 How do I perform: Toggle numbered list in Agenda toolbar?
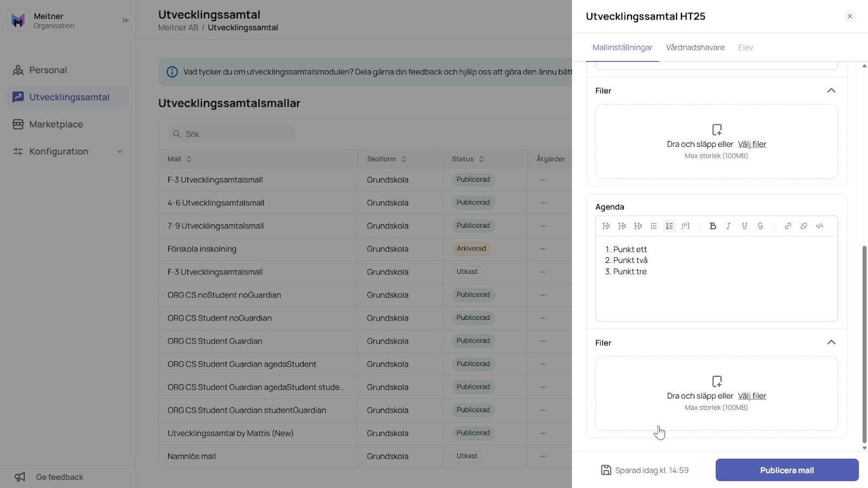coord(669,226)
